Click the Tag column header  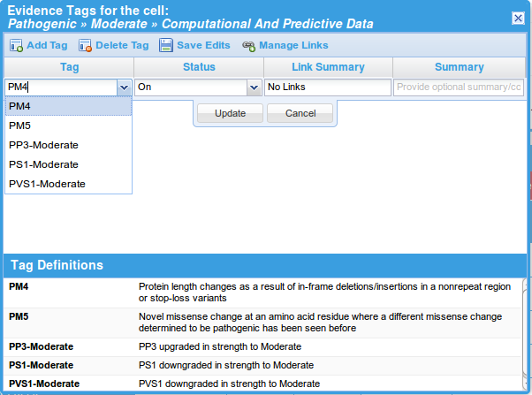coord(69,67)
